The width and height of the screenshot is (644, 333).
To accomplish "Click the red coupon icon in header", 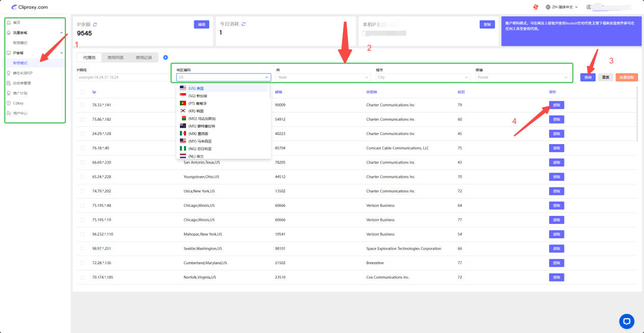I will click(535, 7).
